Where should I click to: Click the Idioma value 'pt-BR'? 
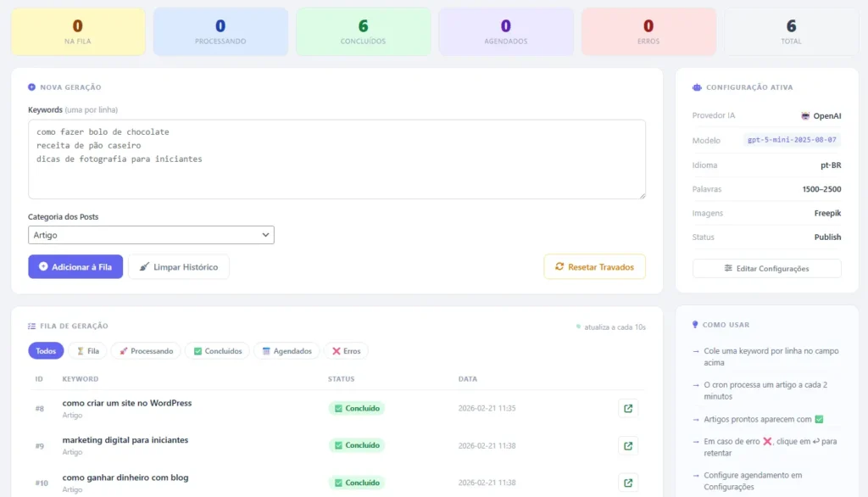831,165
